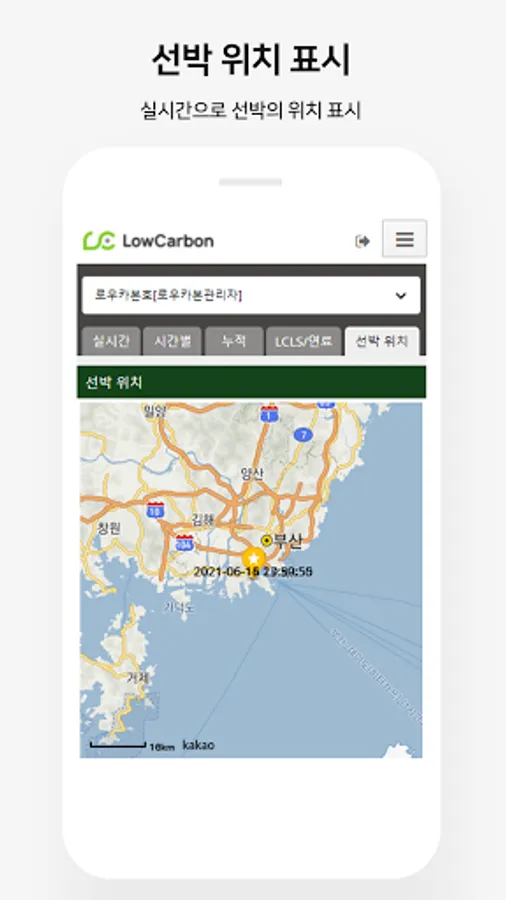Click the 2021-06-16 timestamp label
This screenshot has height=900, width=506.
[253, 572]
